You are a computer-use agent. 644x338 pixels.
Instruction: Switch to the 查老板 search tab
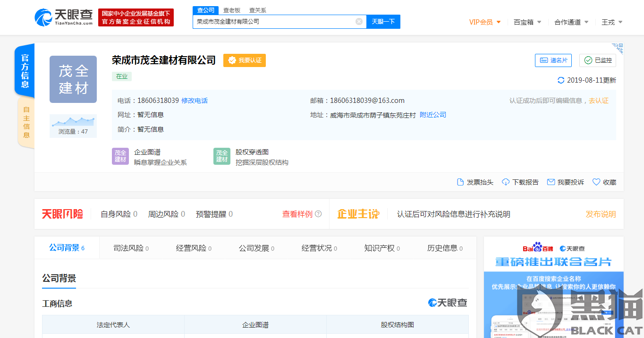231,10
